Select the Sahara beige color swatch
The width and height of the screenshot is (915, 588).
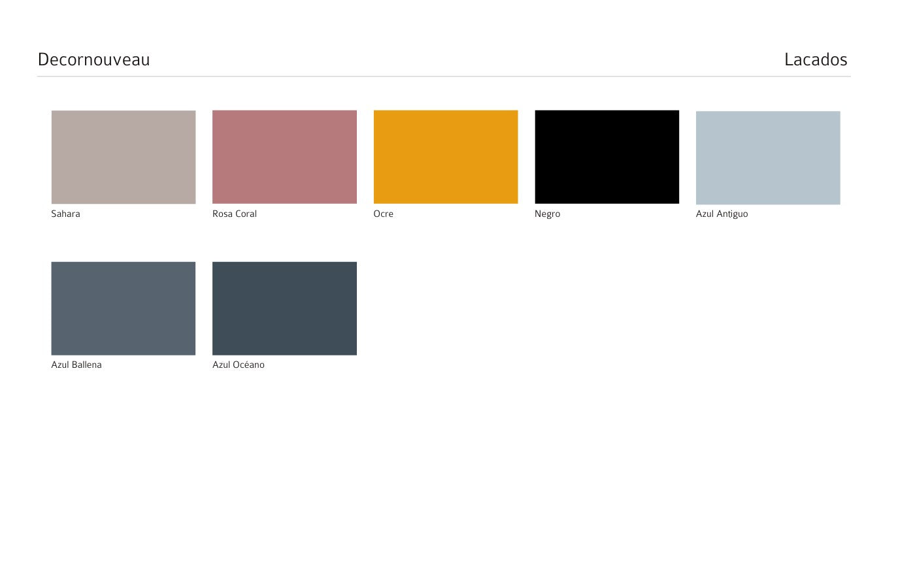tap(123, 157)
